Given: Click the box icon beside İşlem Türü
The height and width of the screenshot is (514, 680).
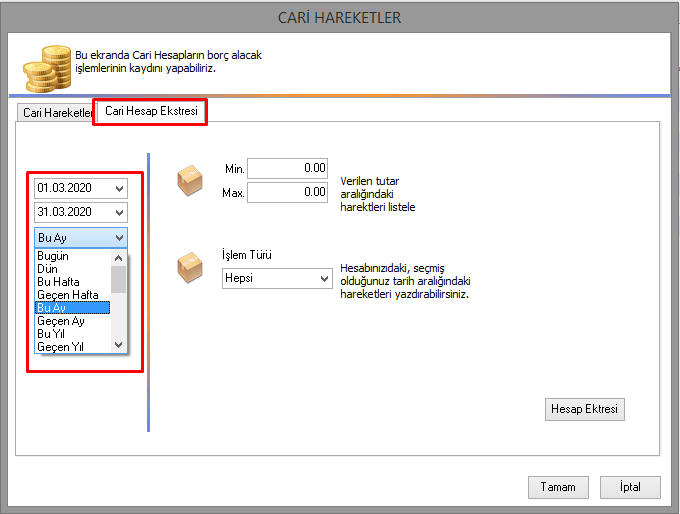Looking at the screenshot, I should (x=189, y=267).
